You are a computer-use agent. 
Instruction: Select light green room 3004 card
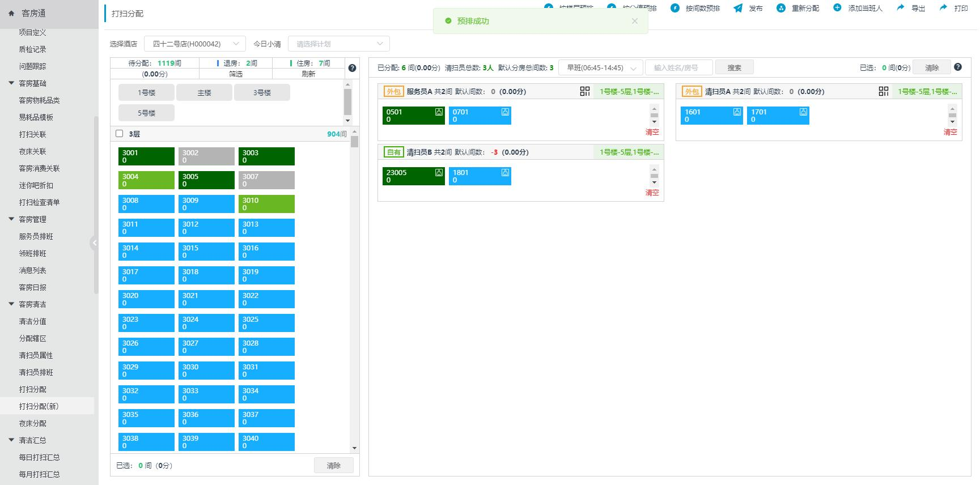pyautogui.click(x=146, y=180)
